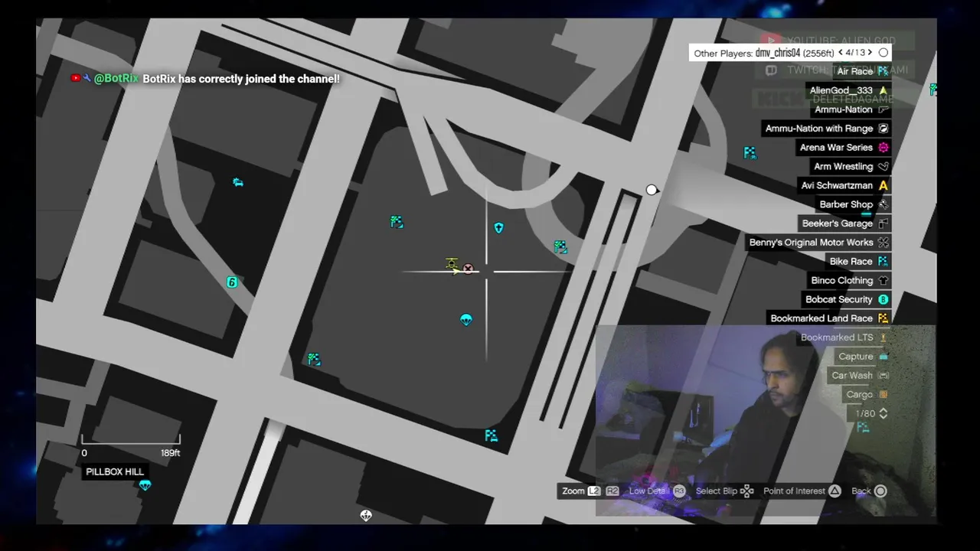Click the Back circle prompt

pyautogui.click(x=880, y=491)
